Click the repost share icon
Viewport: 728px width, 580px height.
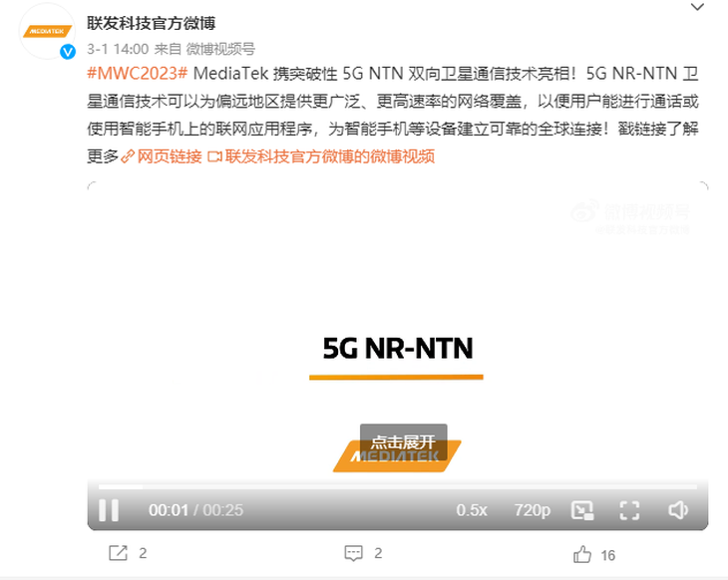pyautogui.click(x=118, y=553)
